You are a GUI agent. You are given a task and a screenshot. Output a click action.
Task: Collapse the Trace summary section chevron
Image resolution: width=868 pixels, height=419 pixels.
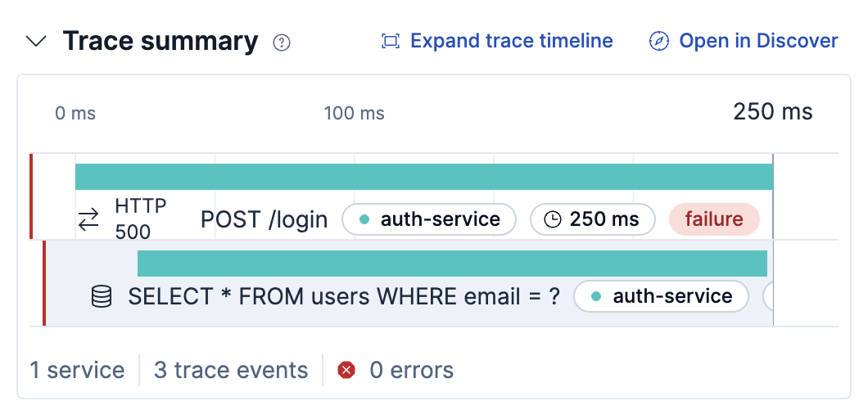coord(37,42)
